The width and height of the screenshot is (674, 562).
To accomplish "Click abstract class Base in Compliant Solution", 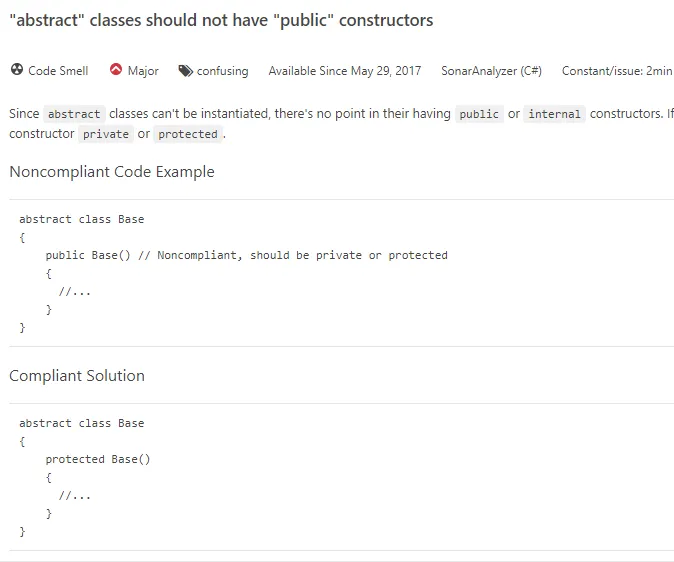I will (82, 423).
